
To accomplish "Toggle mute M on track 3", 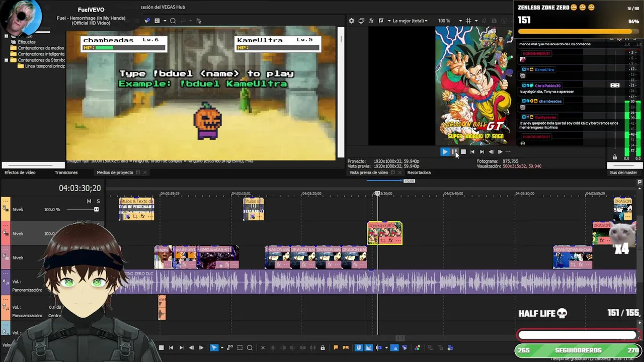I will [89, 201].
